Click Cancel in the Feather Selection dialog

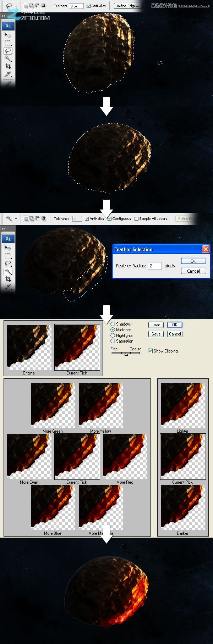pyautogui.click(x=193, y=271)
